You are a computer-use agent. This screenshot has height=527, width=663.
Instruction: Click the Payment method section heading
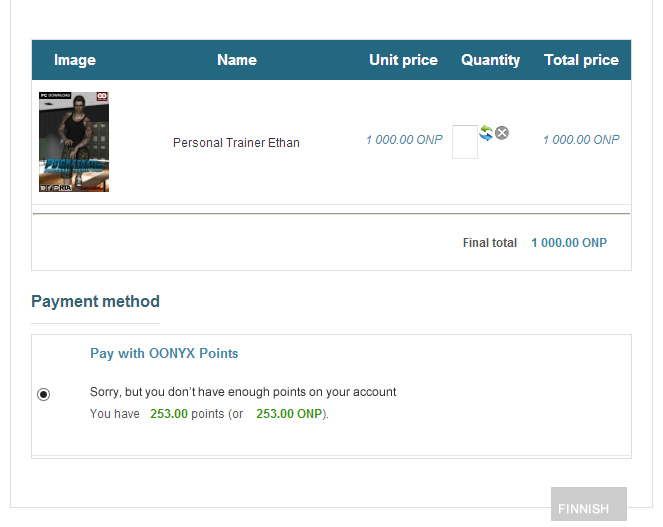pyautogui.click(x=95, y=301)
